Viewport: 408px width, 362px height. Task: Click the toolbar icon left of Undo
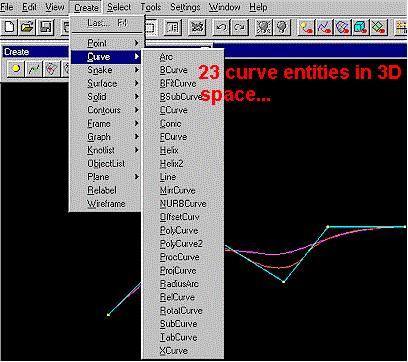(197, 27)
